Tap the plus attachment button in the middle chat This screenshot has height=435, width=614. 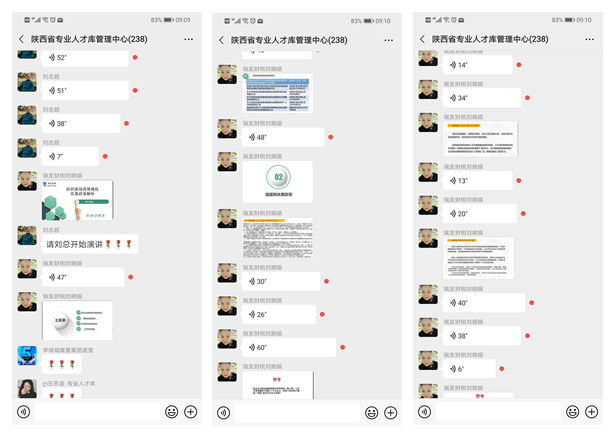coord(391,413)
